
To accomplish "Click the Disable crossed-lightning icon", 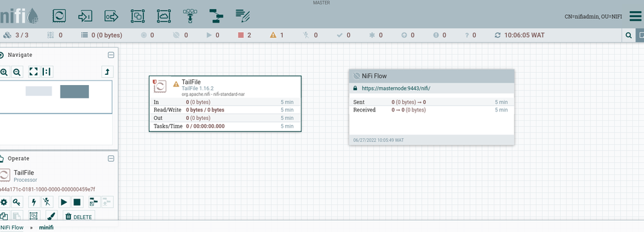I will 47,202.
